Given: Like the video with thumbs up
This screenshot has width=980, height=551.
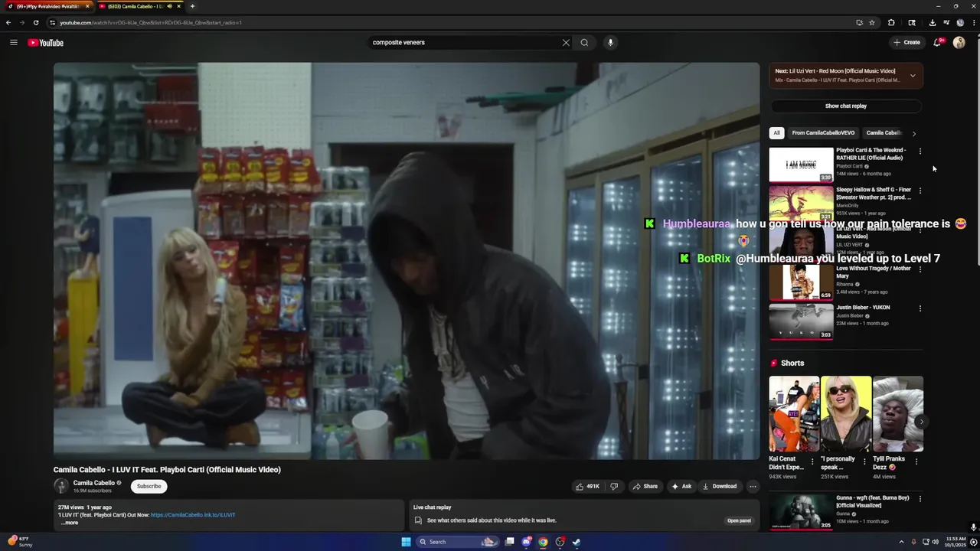Looking at the screenshot, I should coord(588,486).
